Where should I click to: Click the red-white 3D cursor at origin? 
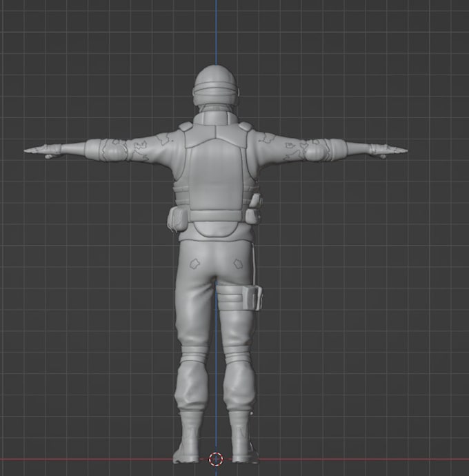(x=216, y=459)
